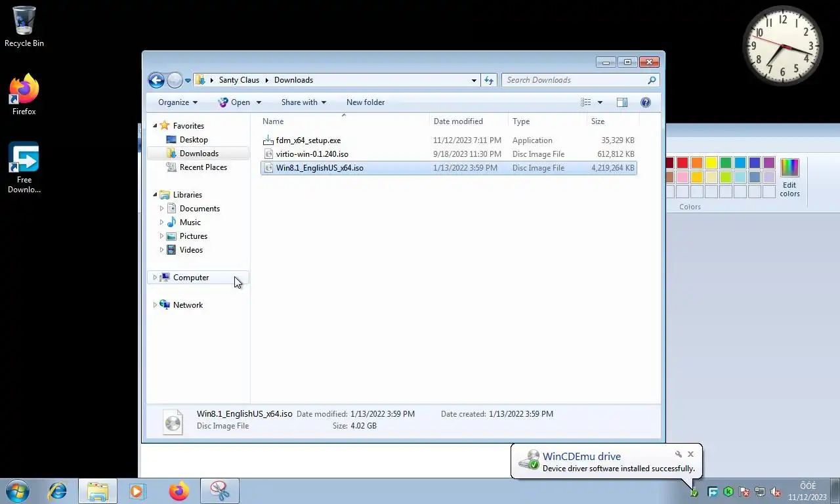Open Windows Media Player from taskbar
This screenshot has width=840, height=504.
pos(137,491)
